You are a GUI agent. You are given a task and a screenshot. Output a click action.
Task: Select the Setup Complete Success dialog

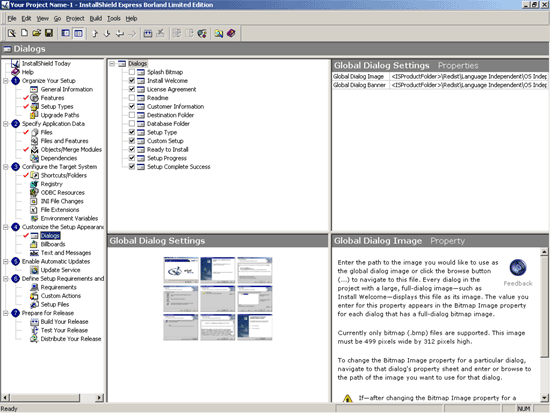(x=179, y=167)
